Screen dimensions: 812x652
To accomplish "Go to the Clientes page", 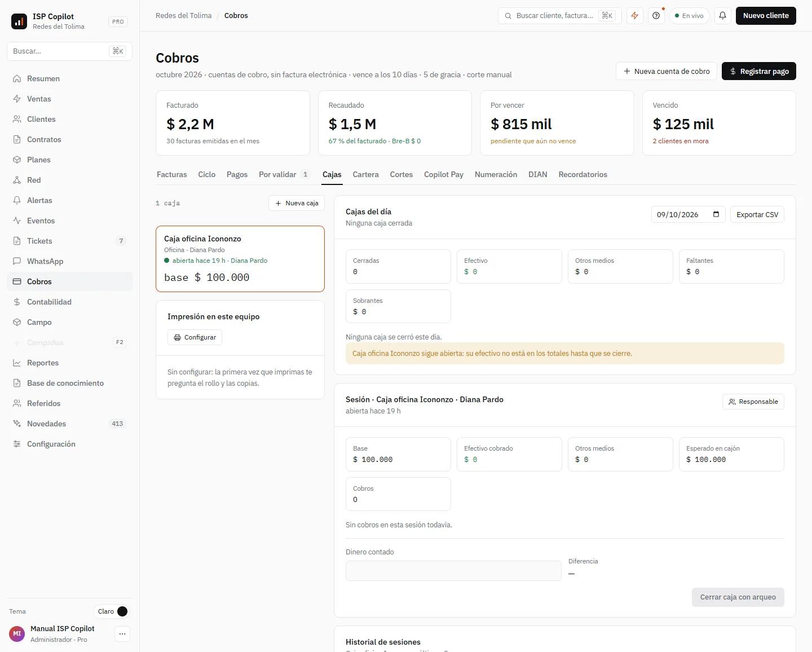I will click(x=69, y=119).
